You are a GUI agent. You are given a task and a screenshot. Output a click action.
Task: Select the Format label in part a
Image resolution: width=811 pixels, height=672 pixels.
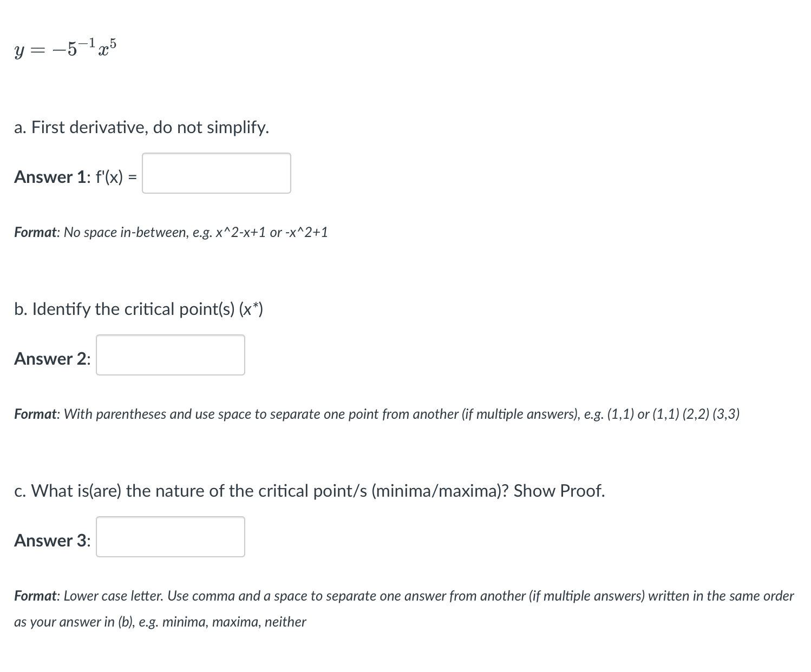(35, 232)
